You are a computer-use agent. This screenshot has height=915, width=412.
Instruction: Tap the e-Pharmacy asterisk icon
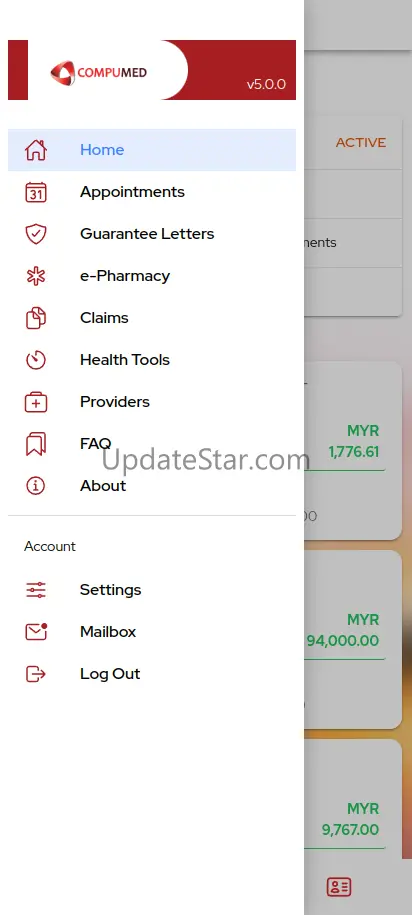click(x=36, y=276)
